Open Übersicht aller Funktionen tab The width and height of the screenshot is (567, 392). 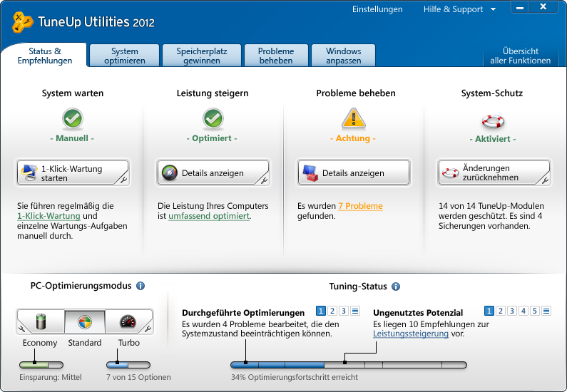tap(521, 56)
